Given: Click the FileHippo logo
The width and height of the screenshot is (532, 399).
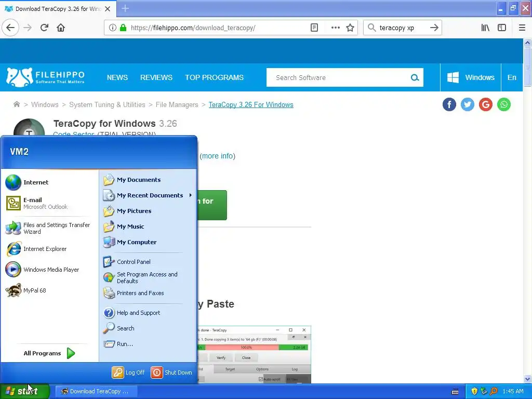Looking at the screenshot, I should (46, 77).
